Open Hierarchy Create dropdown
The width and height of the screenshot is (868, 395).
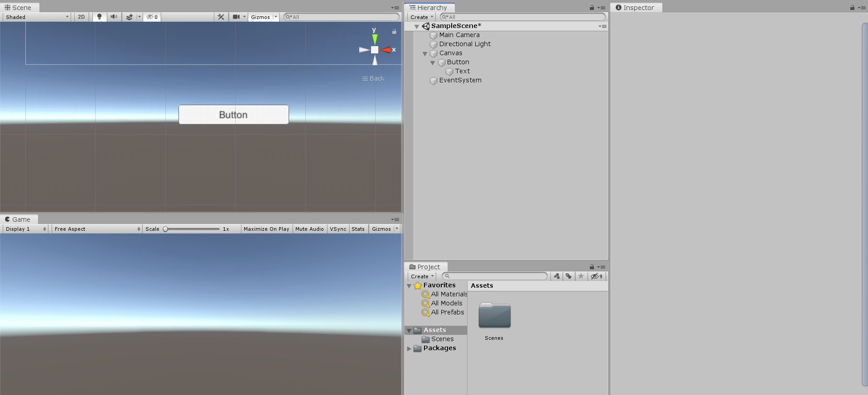[x=422, y=17]
